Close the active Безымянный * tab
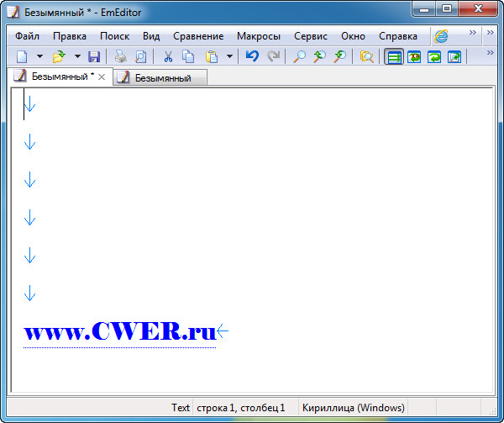The width and height of the screenshot is (504, 423). [x=102, y=77]
